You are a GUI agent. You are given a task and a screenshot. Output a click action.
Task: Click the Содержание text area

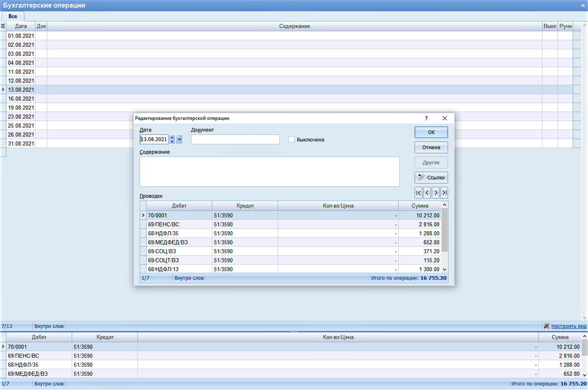coord(270,172)
